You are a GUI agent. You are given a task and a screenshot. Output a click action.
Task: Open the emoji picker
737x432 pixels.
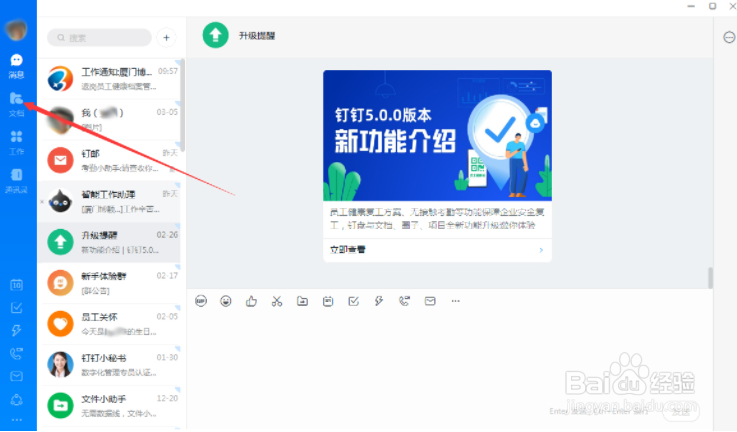tap(226, 301)
